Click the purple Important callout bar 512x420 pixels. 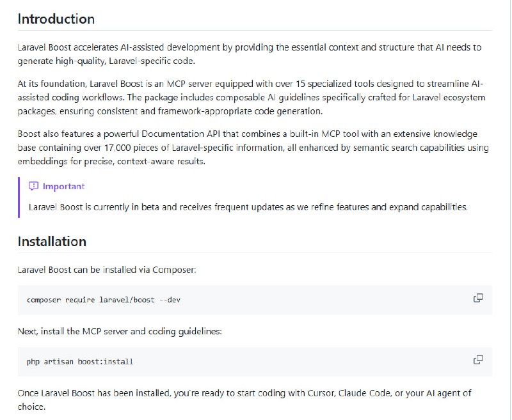(19, 195)
